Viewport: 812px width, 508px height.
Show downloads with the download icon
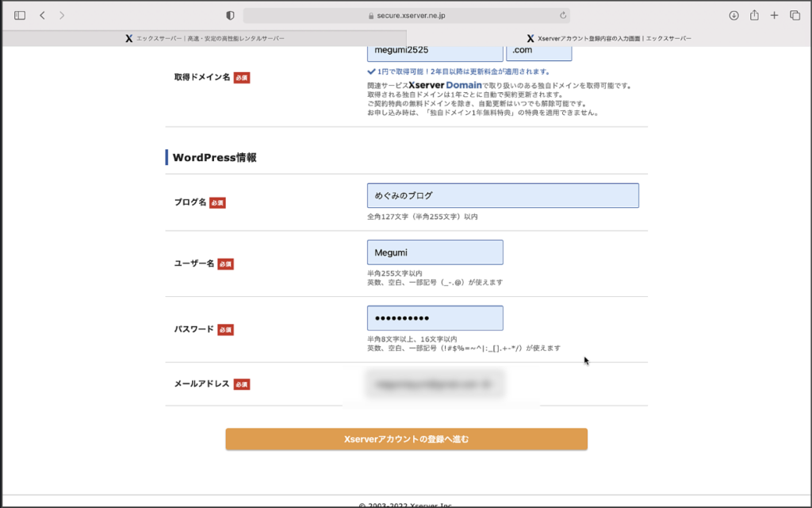point(733,16)
